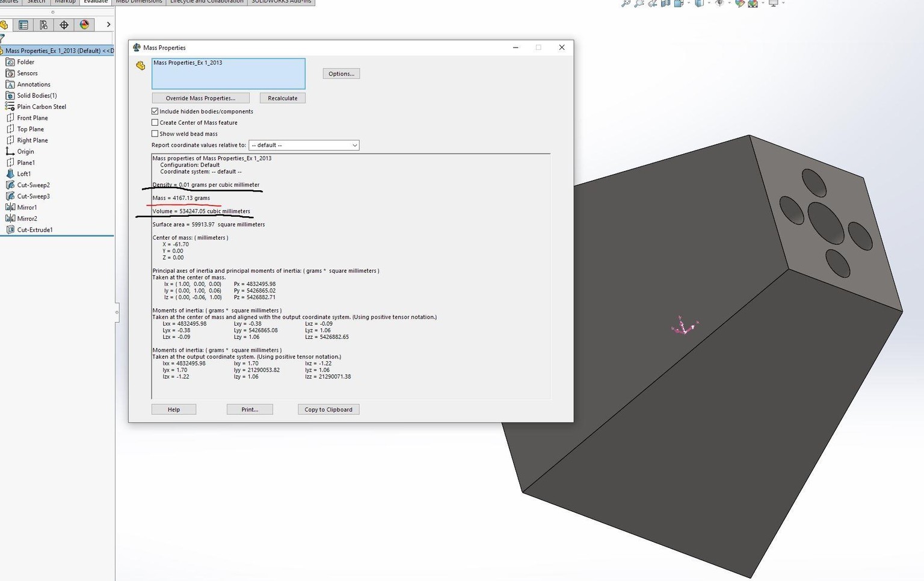Image resolution: width=924 pixels, height=581 pixels.
Task: Click the Previous View icon
Action: point(652,3)
